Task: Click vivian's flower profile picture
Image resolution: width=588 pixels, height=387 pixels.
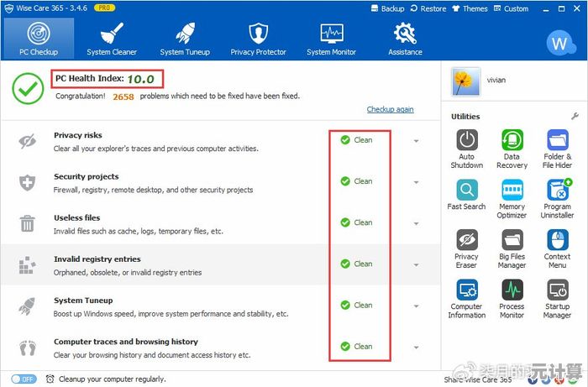Action: [x=465, y=81]
